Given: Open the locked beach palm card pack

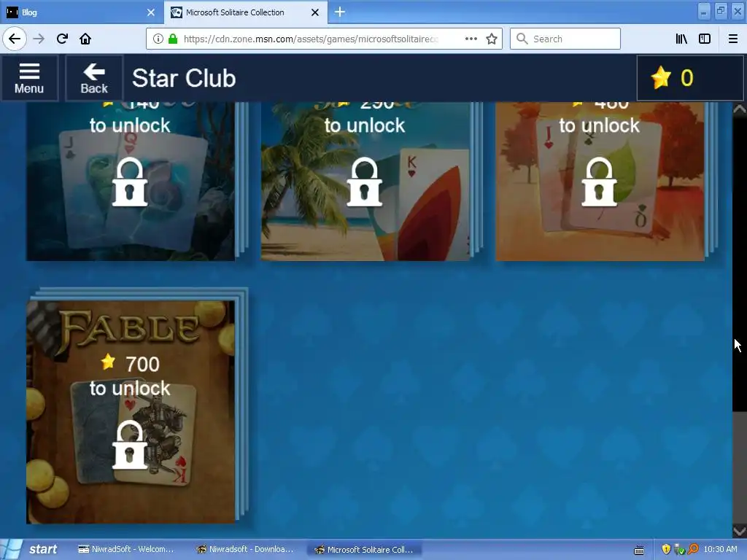Looking at the screenshot, I should [x=365, y=182].
